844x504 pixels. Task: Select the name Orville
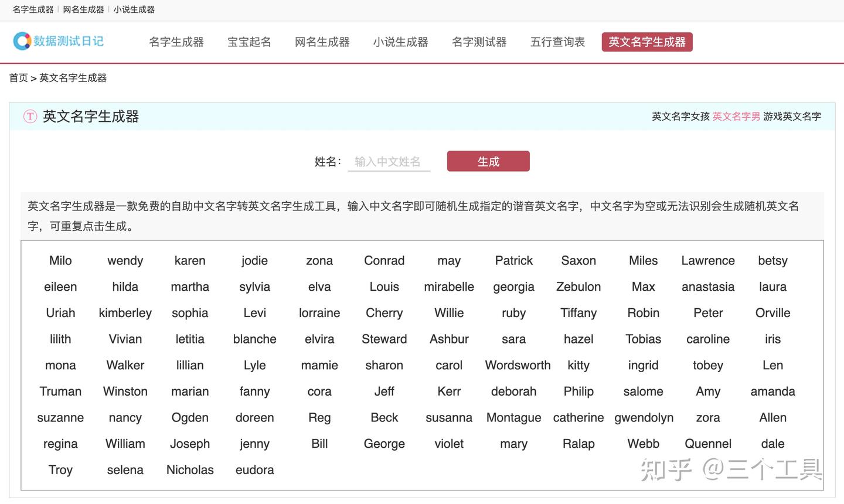(773, 313)
